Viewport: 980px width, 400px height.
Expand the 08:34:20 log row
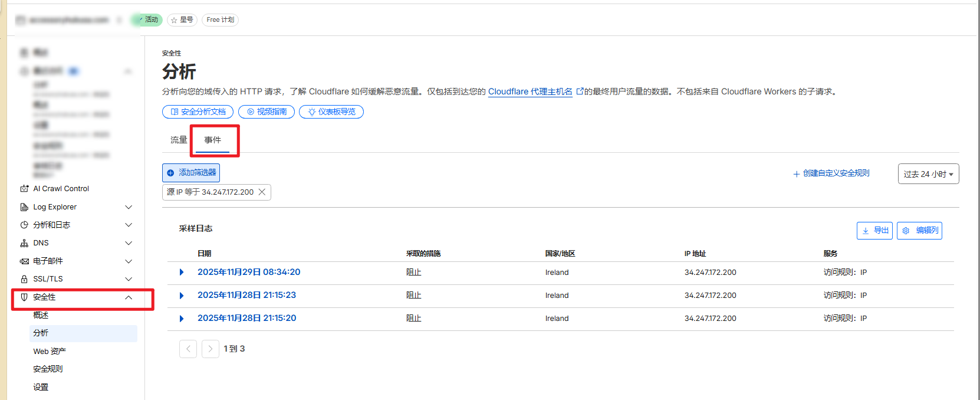(182, 272)
